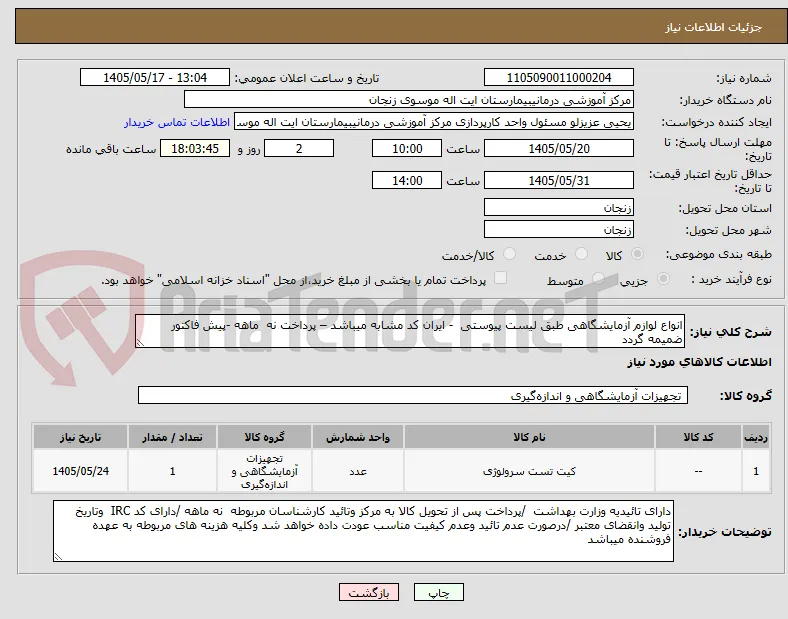The image size is (788, 619).
Task: Click the بازگشت back button
Action: [x=369, y=592]
